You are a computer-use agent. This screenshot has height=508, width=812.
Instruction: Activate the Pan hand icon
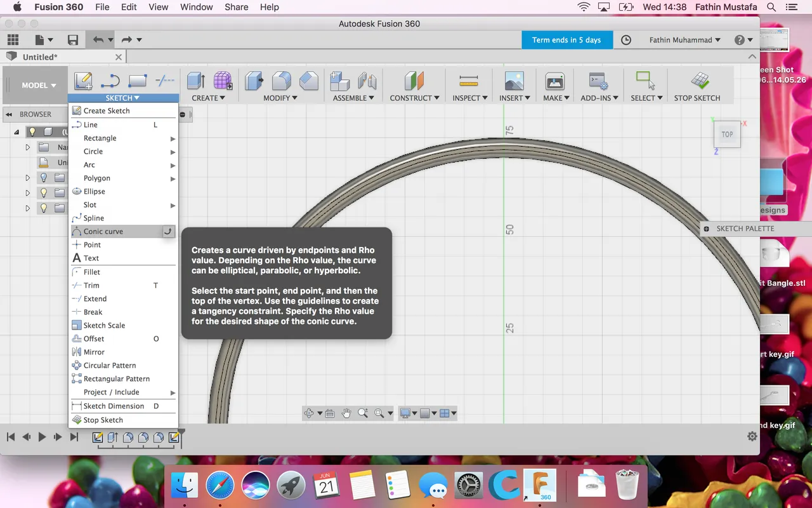point(346,413)
